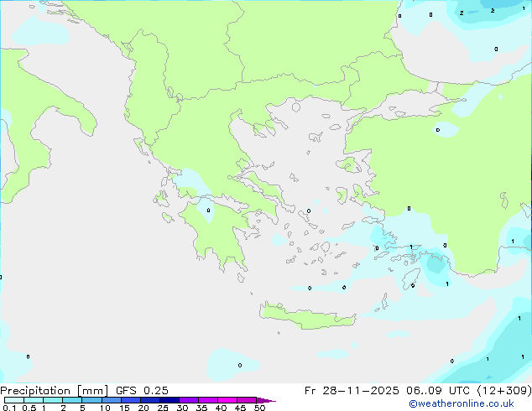Click the 'Fr 28-11-2025' date text
This screenshot has height=411, width=532.
click(352, 391)
